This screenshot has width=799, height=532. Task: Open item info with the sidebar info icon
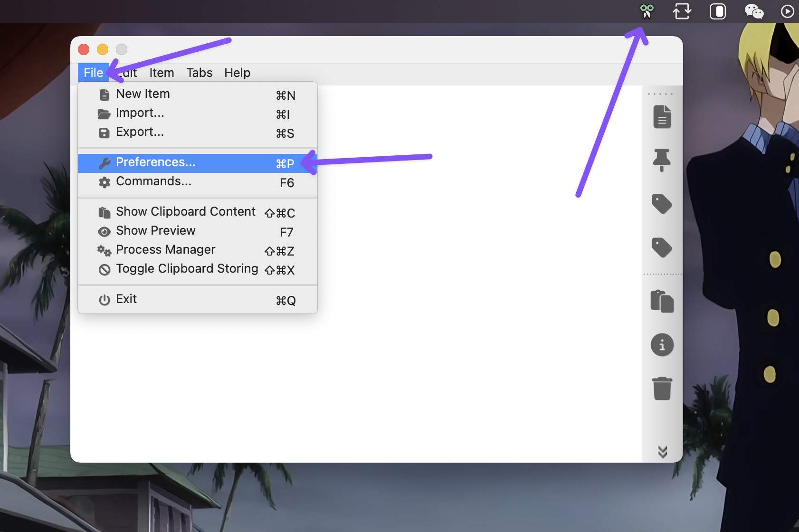click(662, 345)
